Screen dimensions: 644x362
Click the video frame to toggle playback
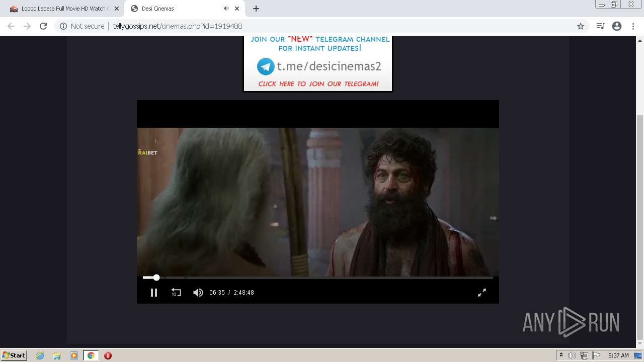[318, 202]
